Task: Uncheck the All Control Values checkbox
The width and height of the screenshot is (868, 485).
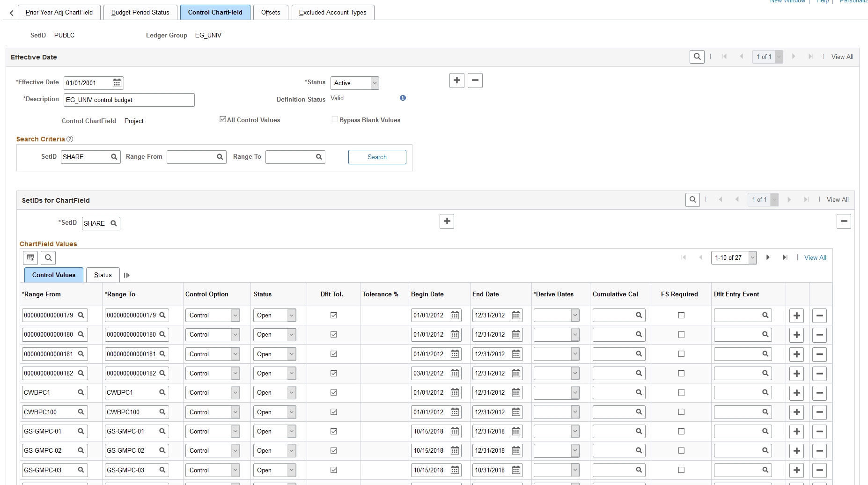Action: coord(222,119)
